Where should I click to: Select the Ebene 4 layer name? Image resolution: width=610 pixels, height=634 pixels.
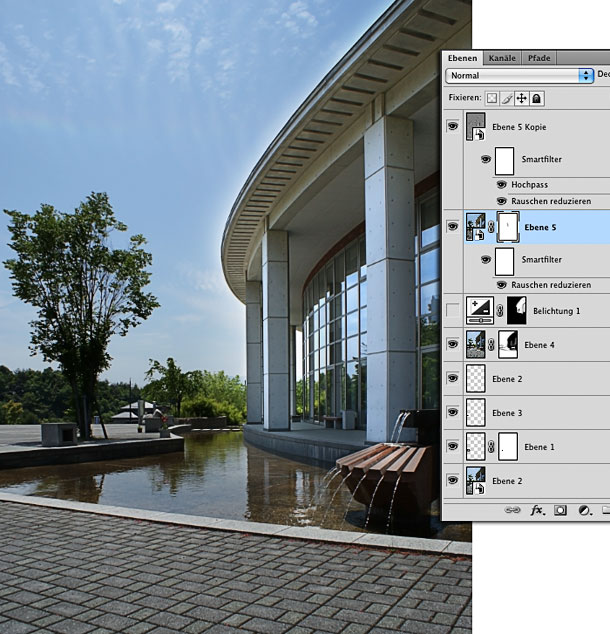point(539,345)
